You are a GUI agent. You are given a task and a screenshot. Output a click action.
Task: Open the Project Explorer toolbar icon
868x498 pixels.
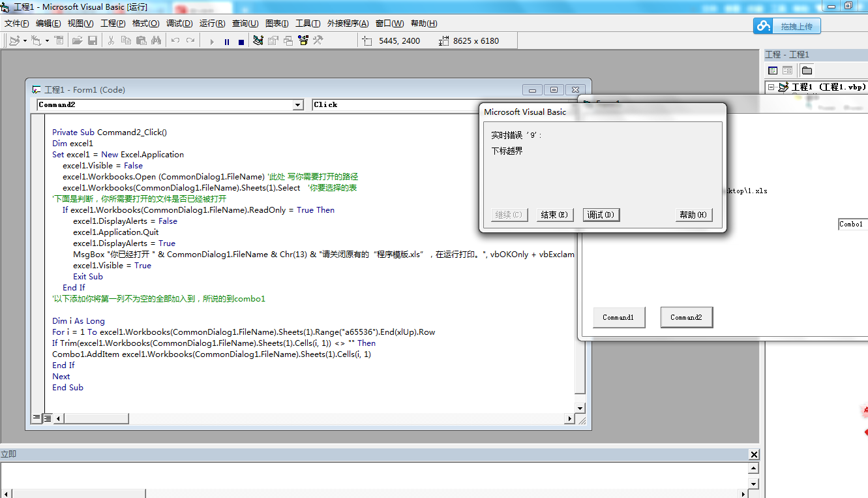[x=258, y=40]
